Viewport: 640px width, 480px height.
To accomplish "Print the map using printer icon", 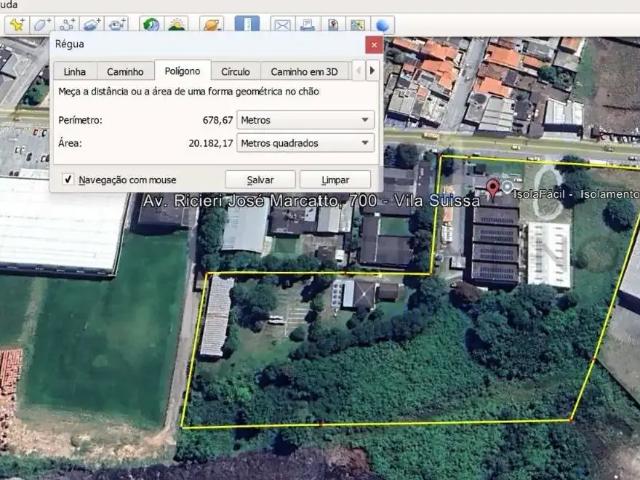I will pos(308,24).
